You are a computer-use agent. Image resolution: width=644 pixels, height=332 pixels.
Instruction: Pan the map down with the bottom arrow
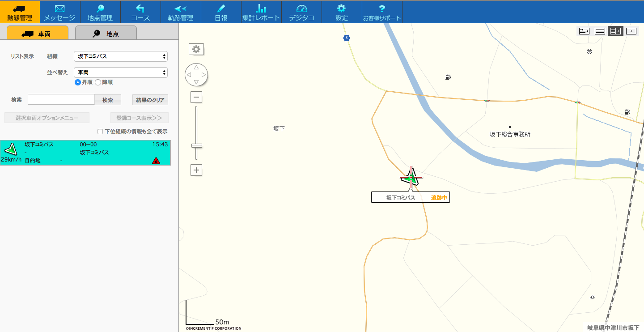tap(196, 82)
